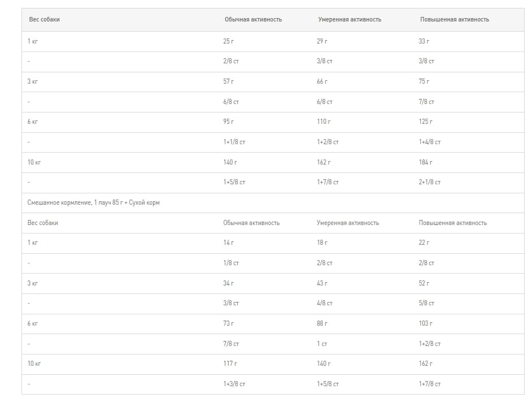Viewport: 532px width, 402px height.
Task: Select the "73 г" value
Action: tap(228, 323)
